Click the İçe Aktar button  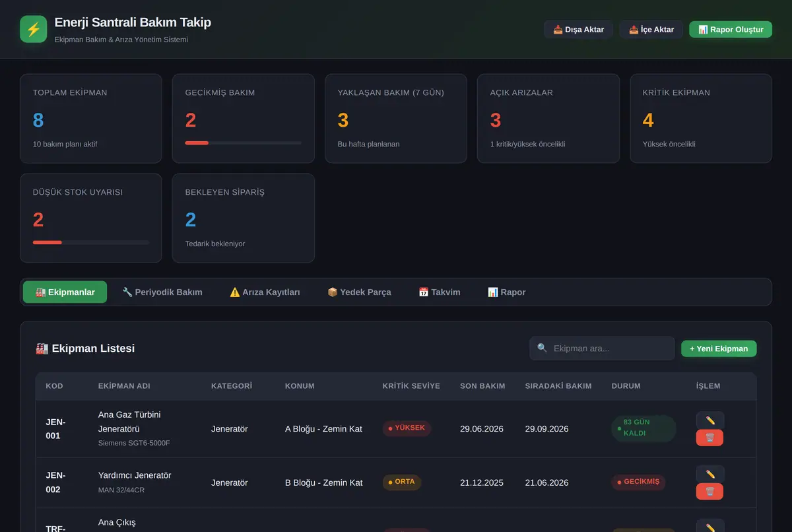tap(651, 29)
